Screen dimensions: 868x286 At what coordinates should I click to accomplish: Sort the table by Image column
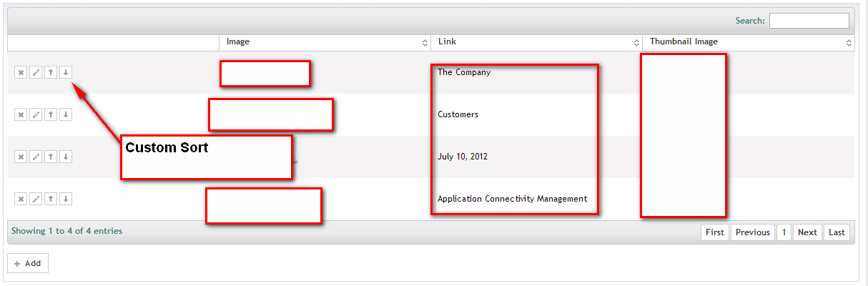tap(325, 42)
